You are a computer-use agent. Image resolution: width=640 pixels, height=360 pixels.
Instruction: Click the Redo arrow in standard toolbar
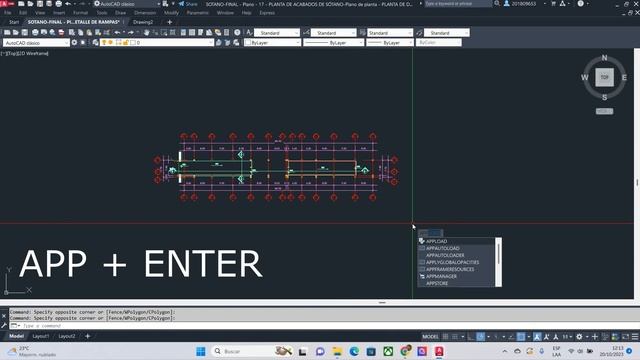[x=131, y=32]
